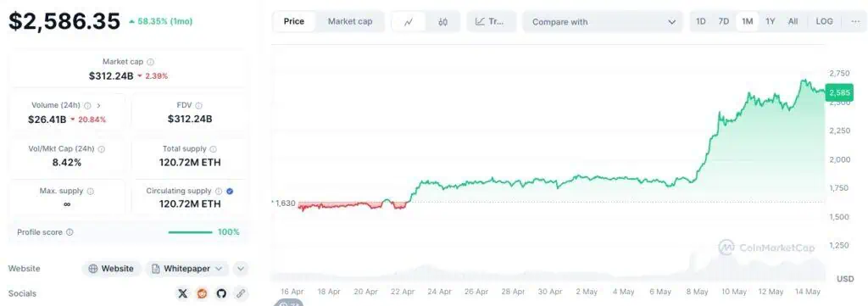Select the Price chart toggle
This screenshot has width=868, height=306.
coord(294,21)
